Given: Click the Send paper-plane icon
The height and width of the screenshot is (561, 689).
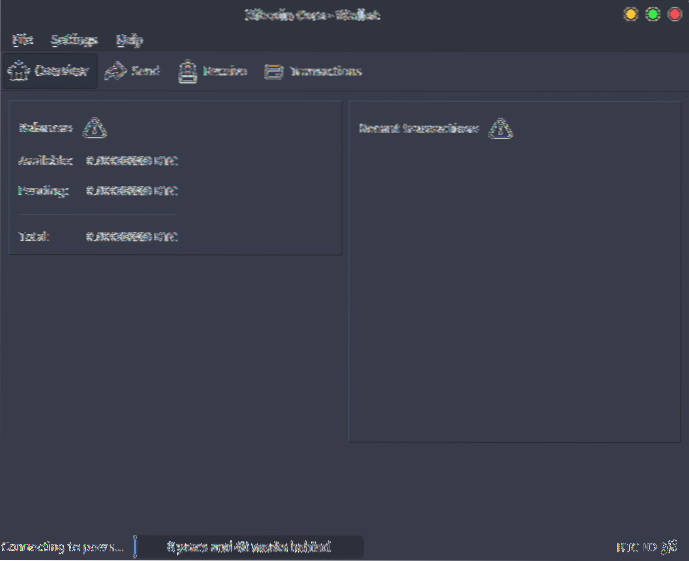Looking at the screenshot, I should tap(115, 71).
